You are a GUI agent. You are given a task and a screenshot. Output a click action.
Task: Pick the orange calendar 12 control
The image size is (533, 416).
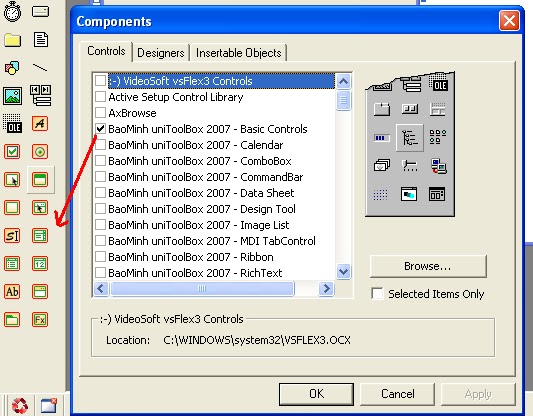(40, 263)
